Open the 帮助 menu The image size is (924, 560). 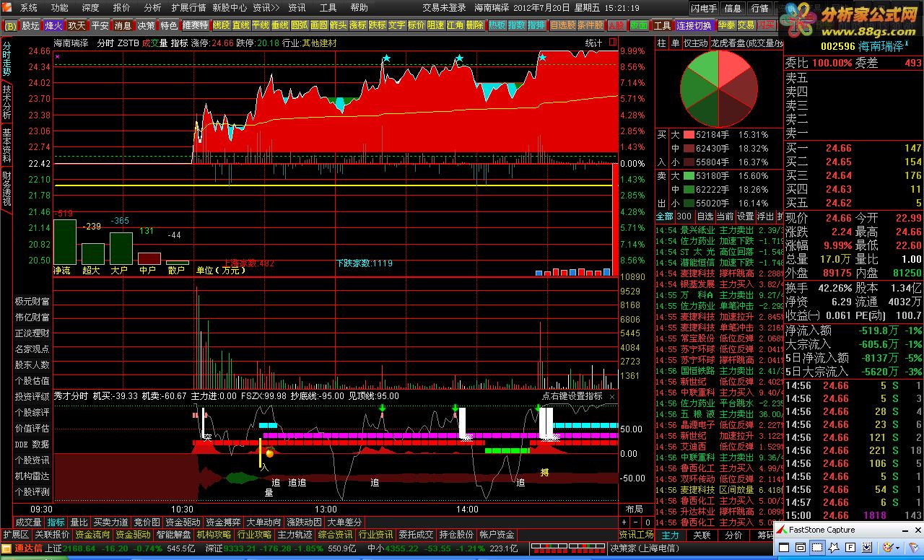pyautogui.click(x=359, y=8)
